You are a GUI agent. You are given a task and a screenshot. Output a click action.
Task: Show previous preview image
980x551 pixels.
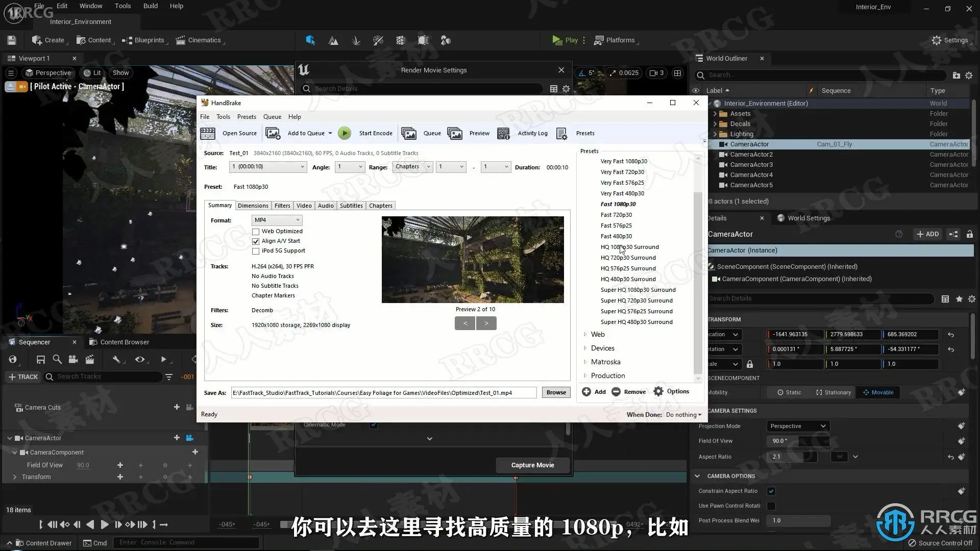(465, 323)
